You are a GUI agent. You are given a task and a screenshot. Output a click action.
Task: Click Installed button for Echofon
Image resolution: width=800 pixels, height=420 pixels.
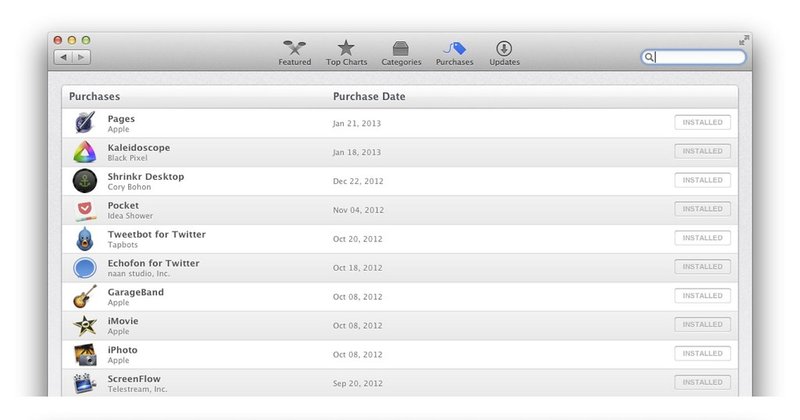click(702, 266)
